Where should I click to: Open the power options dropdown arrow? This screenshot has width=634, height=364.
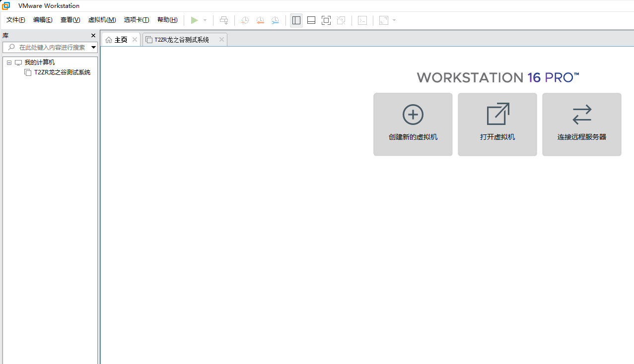click(x=205, y=20)
